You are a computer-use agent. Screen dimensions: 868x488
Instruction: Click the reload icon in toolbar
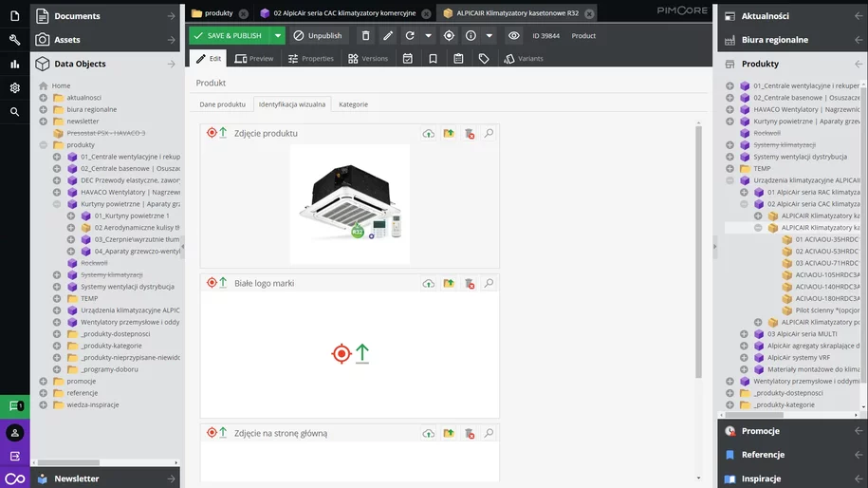pos(410,35)
